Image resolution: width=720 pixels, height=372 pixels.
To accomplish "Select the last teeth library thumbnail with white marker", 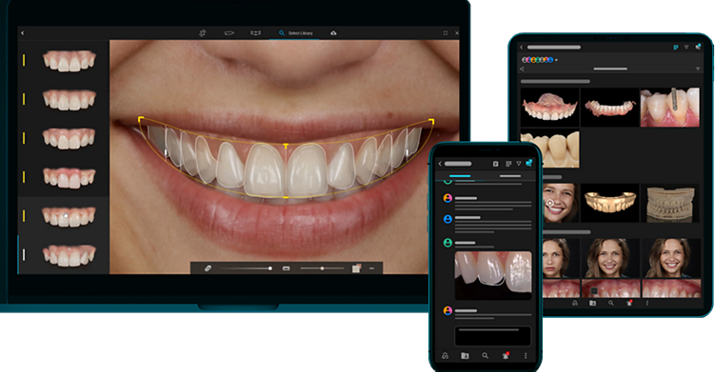I will click(x=69, y=255).
